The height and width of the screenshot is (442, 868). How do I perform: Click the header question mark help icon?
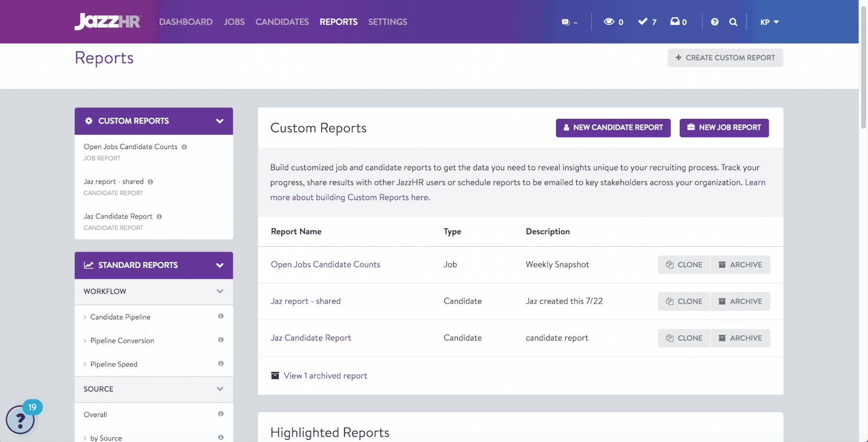714,22
